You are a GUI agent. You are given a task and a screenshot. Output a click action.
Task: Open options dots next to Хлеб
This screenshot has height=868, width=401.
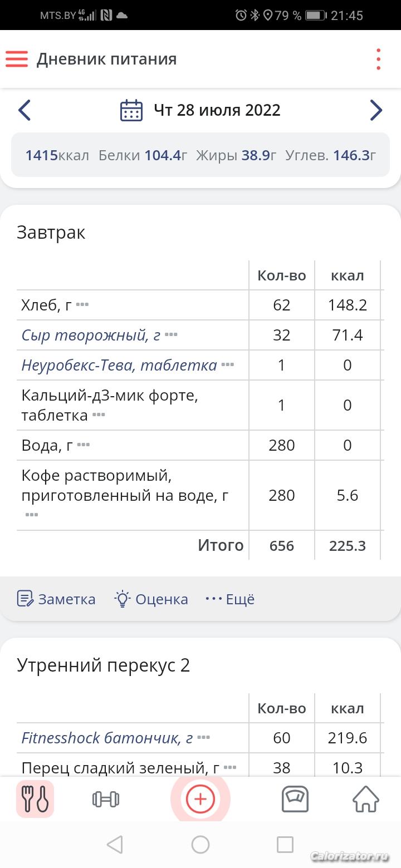pos(82,305)
